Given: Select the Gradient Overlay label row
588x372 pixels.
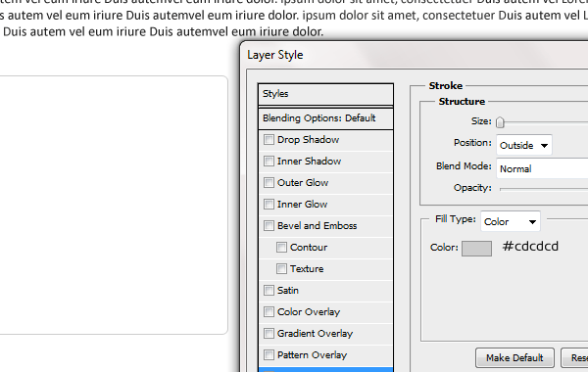Looking at the screenshot, I should tap(325, 334).
